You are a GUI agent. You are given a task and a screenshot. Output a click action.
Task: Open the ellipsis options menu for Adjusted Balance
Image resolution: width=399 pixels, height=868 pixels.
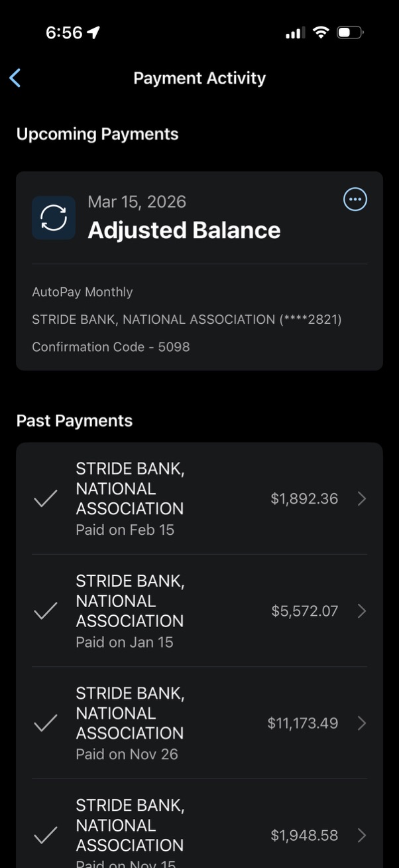click(355, 199)
